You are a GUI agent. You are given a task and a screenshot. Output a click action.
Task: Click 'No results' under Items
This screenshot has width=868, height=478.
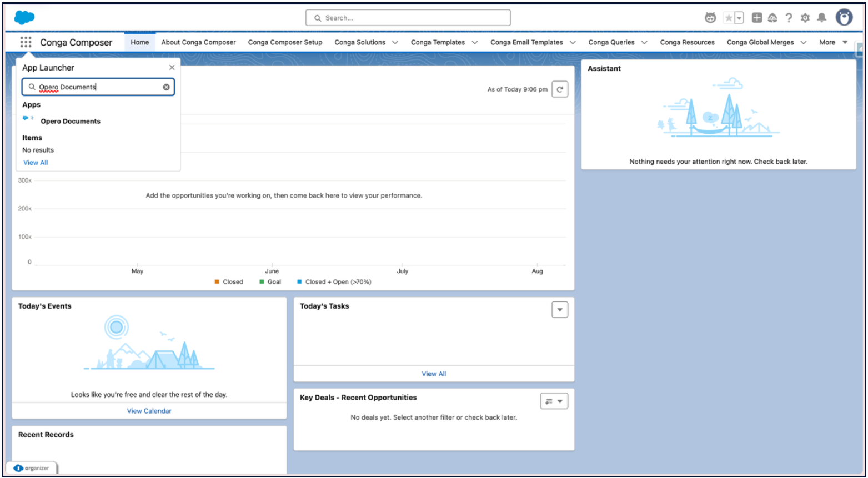coord(38,150)
